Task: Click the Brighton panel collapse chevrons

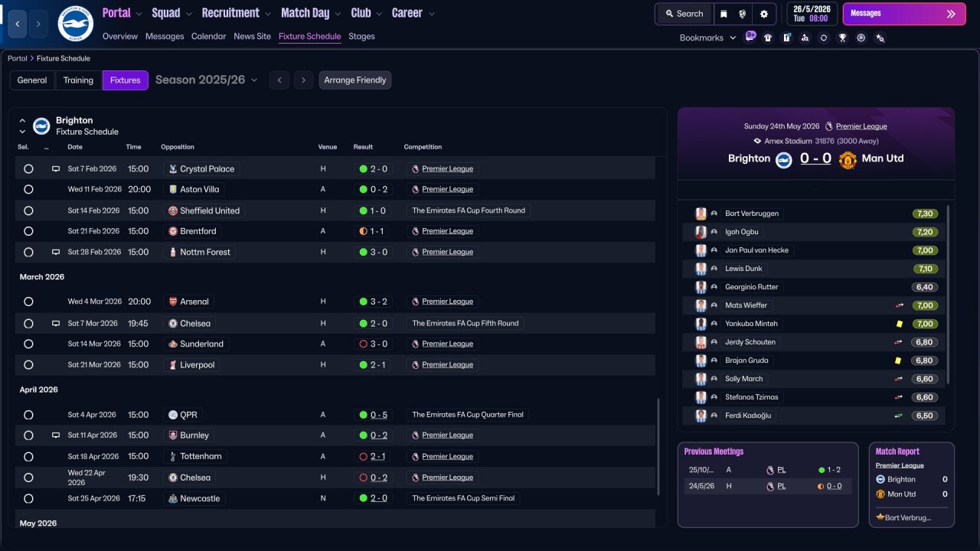Action: pyautogui.click(x=22, y=126)
